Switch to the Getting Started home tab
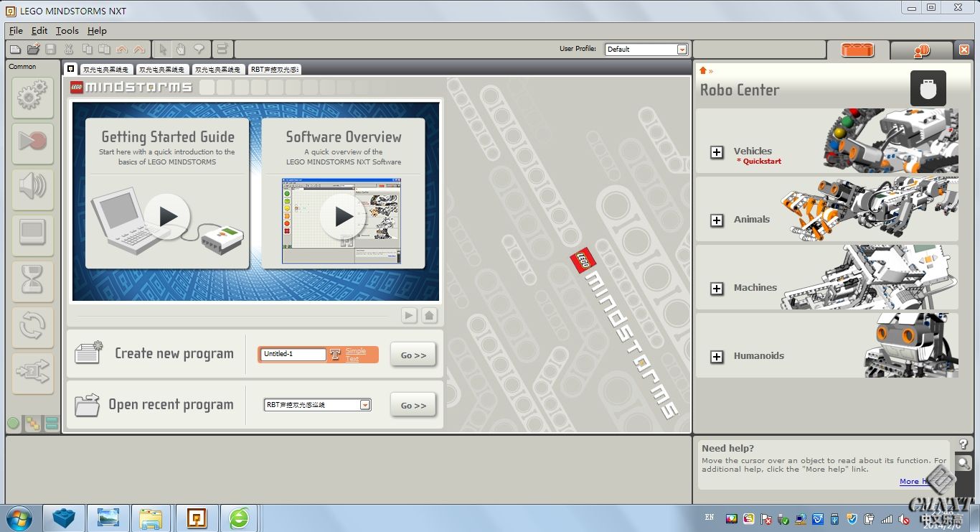 70,69
